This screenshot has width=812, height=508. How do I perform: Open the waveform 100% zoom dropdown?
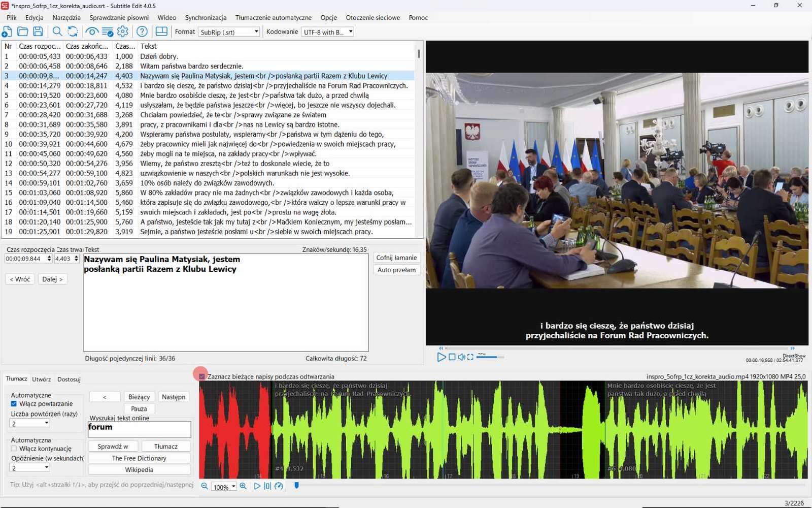(x=224, y=487)
